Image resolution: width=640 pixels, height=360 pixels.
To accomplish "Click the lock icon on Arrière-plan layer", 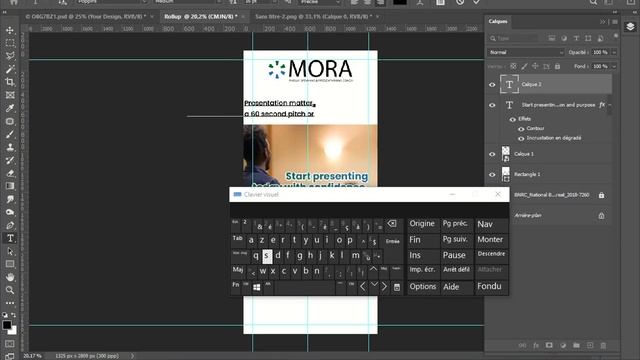I will [601, 216].
